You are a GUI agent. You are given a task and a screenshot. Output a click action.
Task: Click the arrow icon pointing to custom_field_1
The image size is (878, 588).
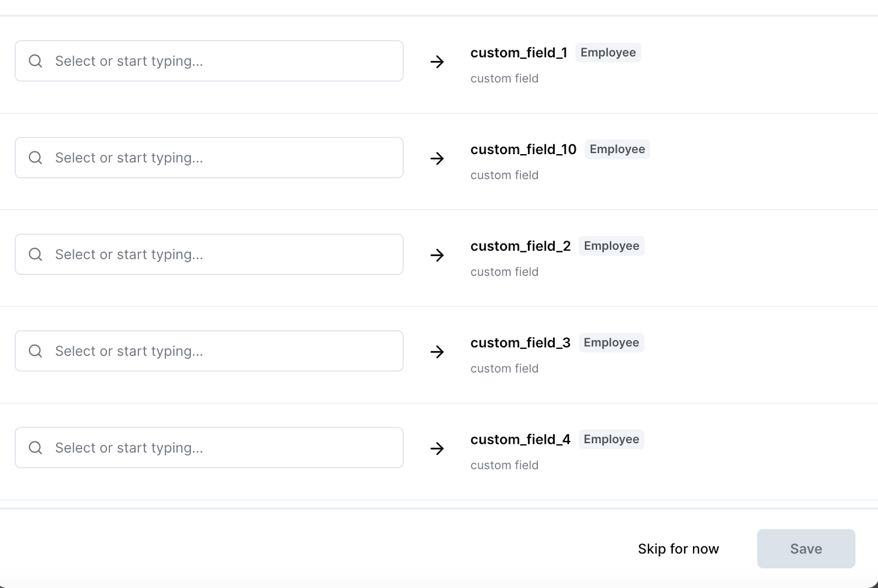point(437,62)
